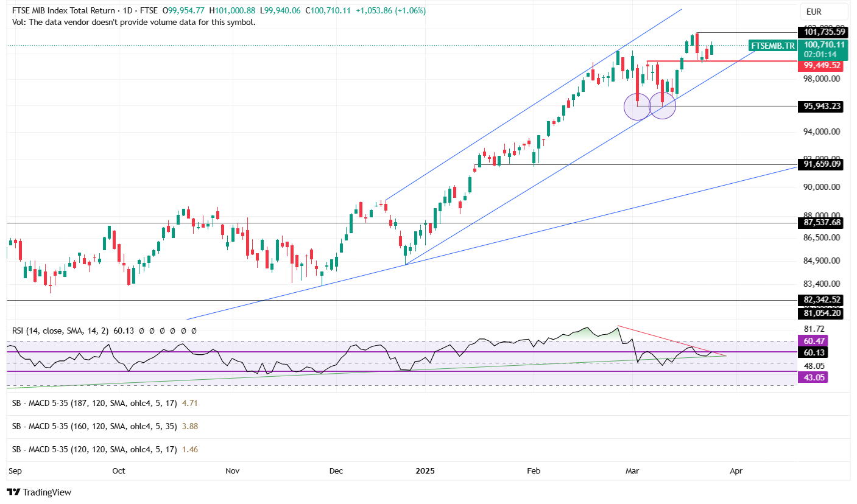Click the purple 43.05 RSI label
This screenshot has width=857, height=504.
pos(813,377)
